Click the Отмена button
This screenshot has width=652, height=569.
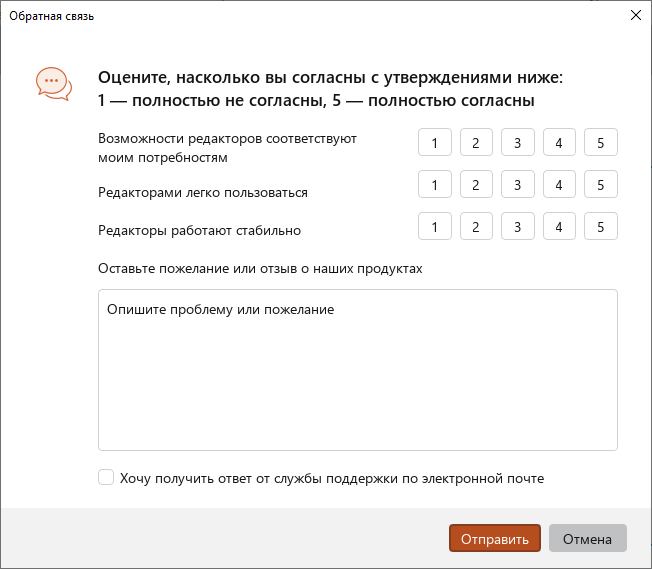click(x=588, y=538)
